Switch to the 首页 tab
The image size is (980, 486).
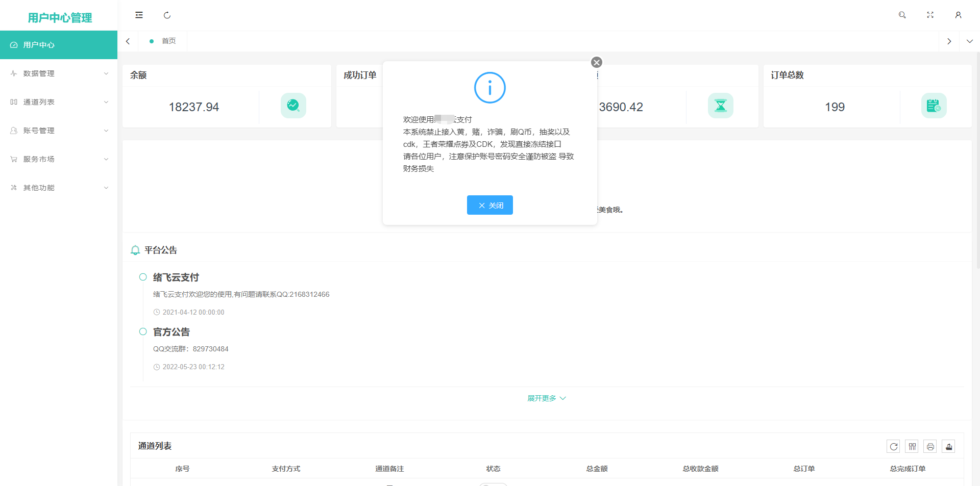point(168,41)
